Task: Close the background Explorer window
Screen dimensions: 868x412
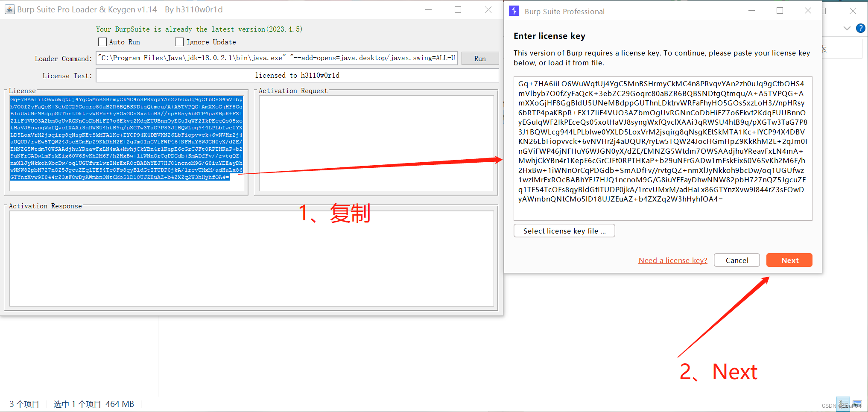Action: tap(853, 11)
